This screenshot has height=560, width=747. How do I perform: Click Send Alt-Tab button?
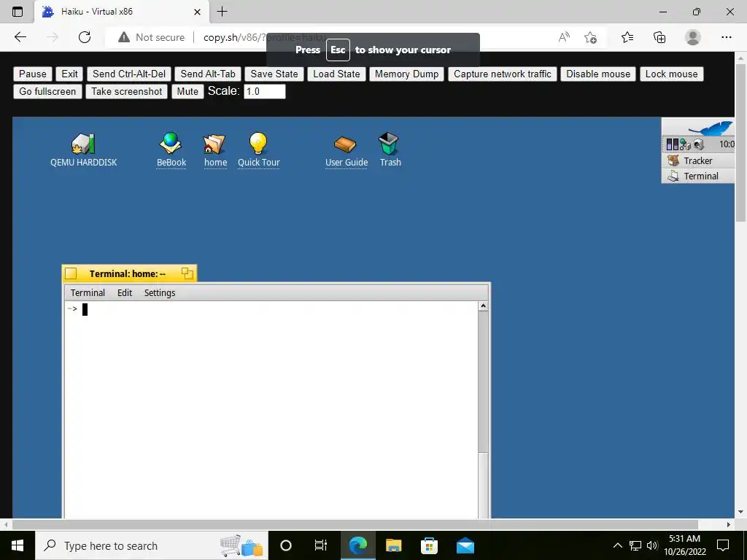pos(208,74)
